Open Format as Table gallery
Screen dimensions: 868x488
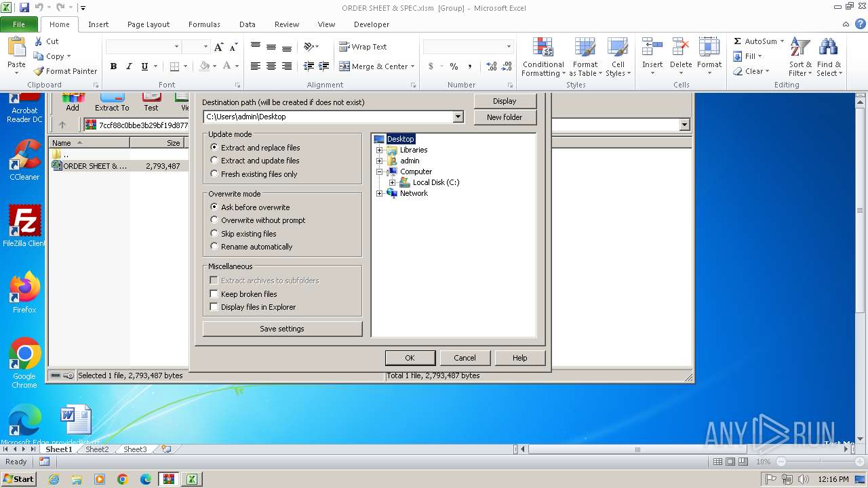[x=585, y=58]
